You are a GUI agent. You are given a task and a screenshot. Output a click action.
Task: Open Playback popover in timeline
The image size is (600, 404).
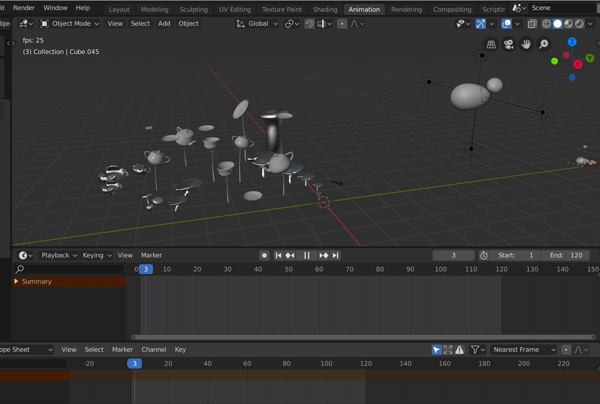(59, 255)
